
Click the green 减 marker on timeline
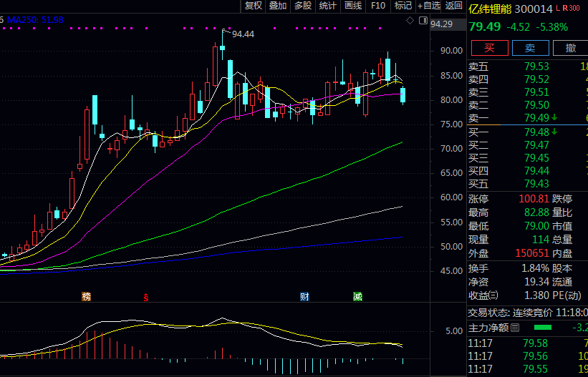click(358, 297)
